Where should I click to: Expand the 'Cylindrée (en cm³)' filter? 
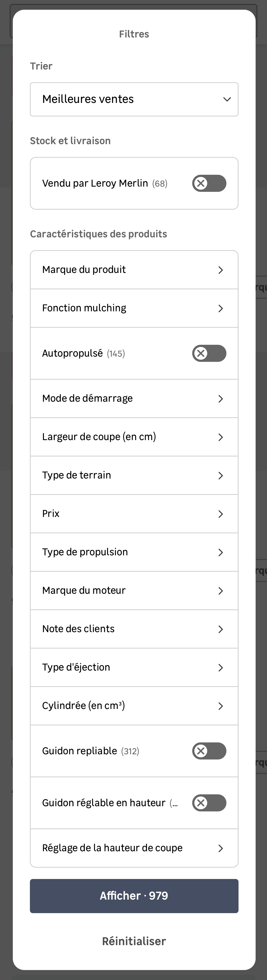point(134,705)
